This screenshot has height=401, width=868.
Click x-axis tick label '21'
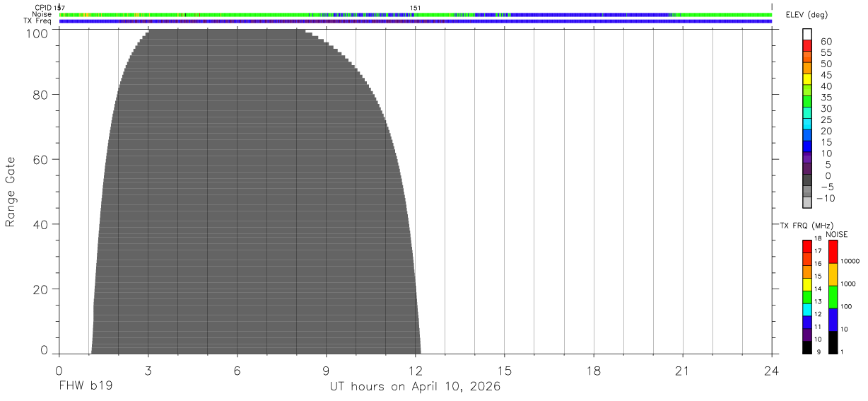(x=683, y=371)
